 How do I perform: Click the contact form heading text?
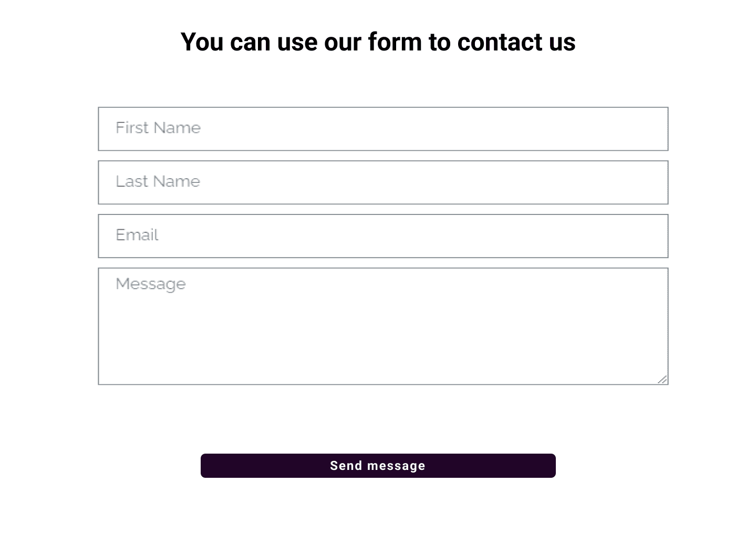coord(378,42)
